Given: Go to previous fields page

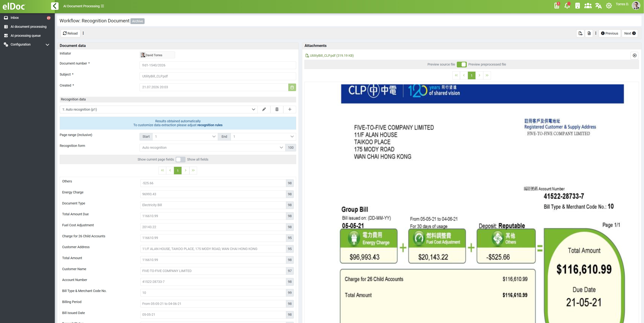Looking at the screenshot, I should 170,171.
